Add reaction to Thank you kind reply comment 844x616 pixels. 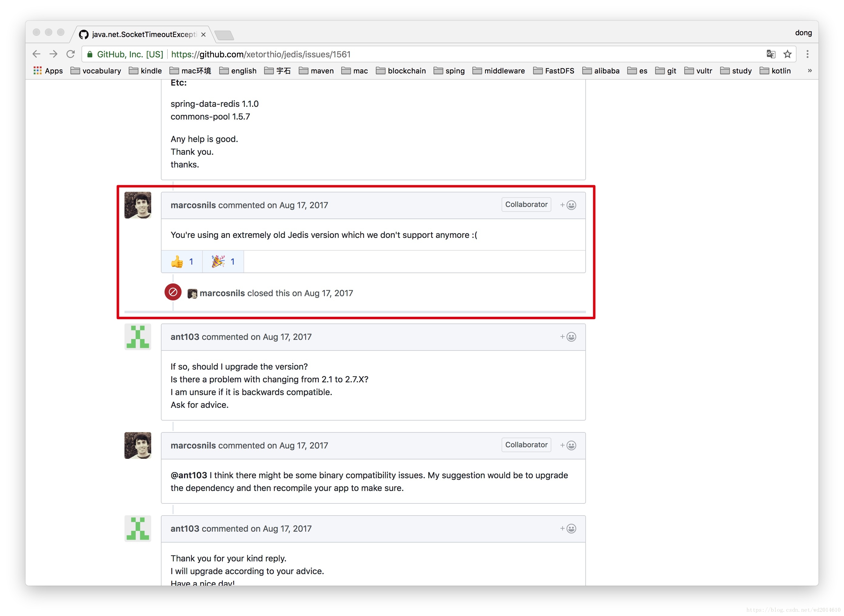coord(568,529)
